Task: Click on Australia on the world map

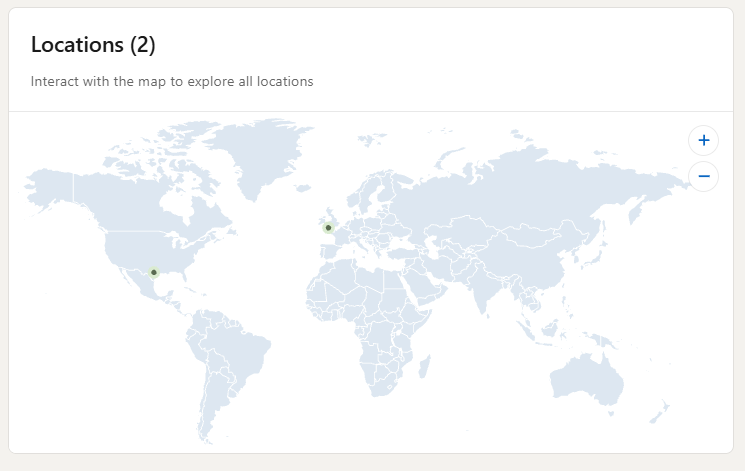Action: 587,380
